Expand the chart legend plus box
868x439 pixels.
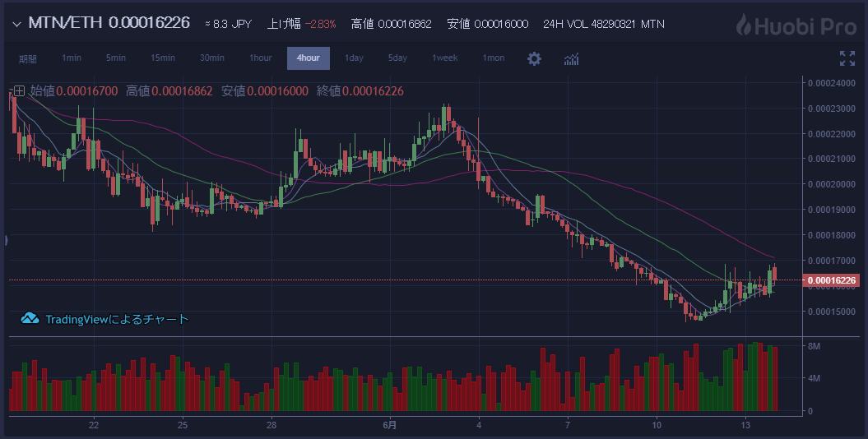point(18,91)
